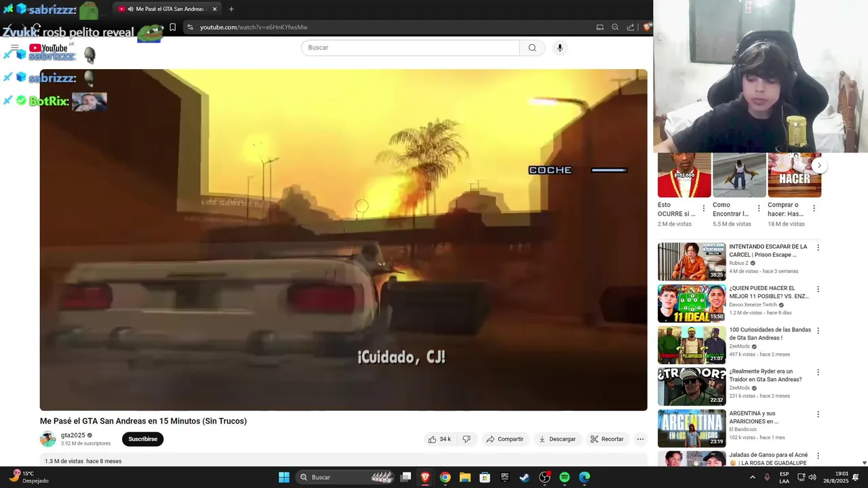Open options menu for 'Esto OCURRE si' short
The width and height of the screenshot is (868, 488).
pos(703,208)
